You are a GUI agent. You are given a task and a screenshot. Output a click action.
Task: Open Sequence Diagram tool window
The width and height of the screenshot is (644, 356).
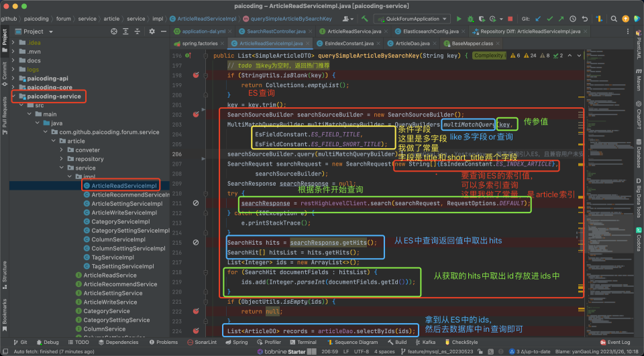(x=352, y=343)
